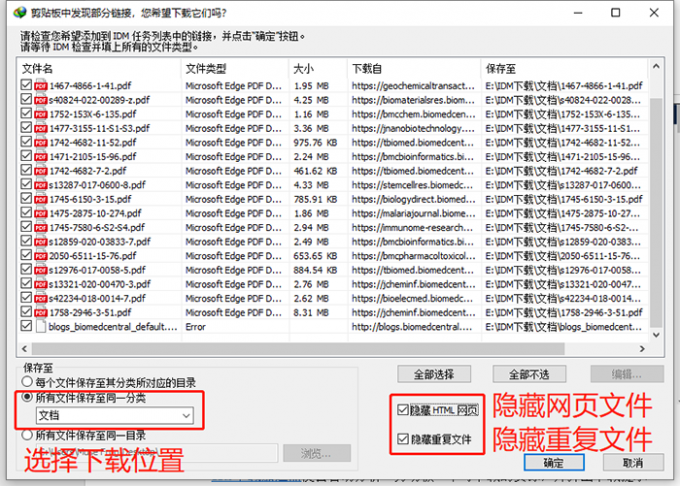Viewport: 680px width, 486px height.
Task: Open the 文档 category dropdown
Action: click(x=114, y=415)
